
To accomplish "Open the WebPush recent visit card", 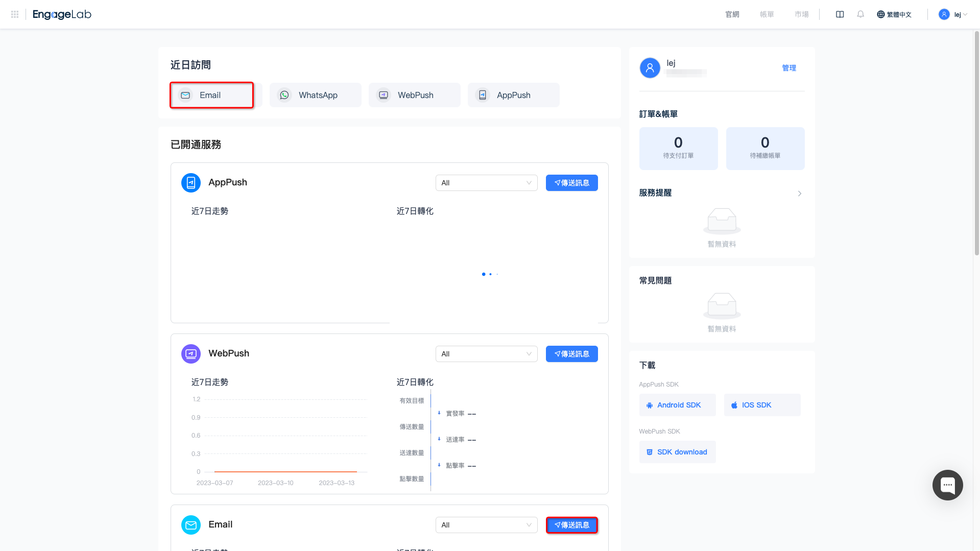I will (415, 95).
